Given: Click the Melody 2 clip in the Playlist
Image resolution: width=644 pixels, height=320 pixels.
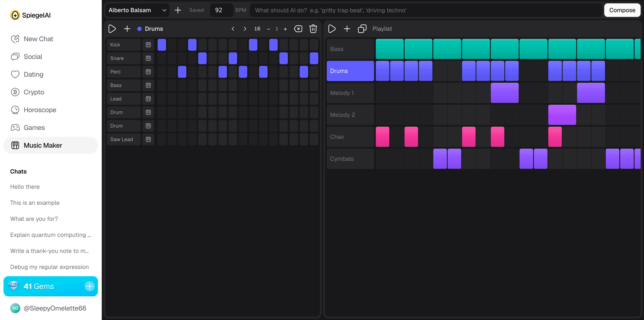Looking at the screenshot, I should pos(562,115).
